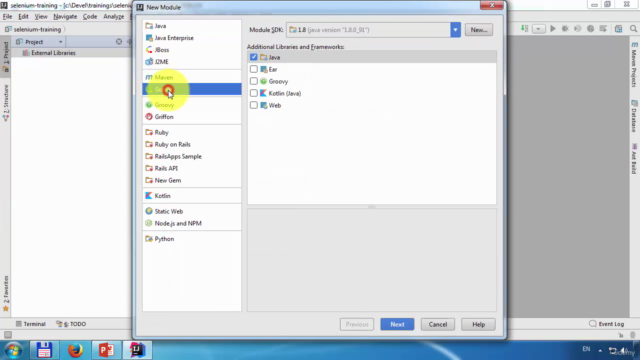Image resolution: width=640 pixels, height=360 pixels.
Task: Open the Module SDK dropdown arrow
Action: pos(456,30)
